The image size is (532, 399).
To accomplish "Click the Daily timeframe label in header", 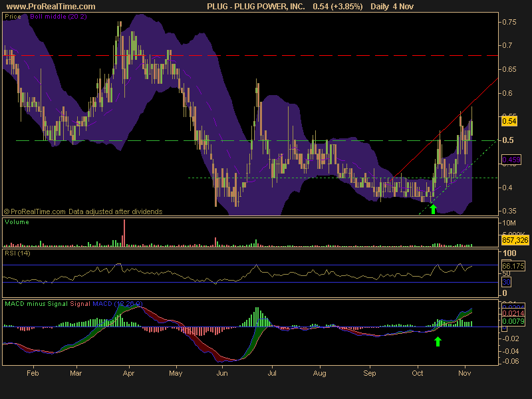I will pos(380,7).
